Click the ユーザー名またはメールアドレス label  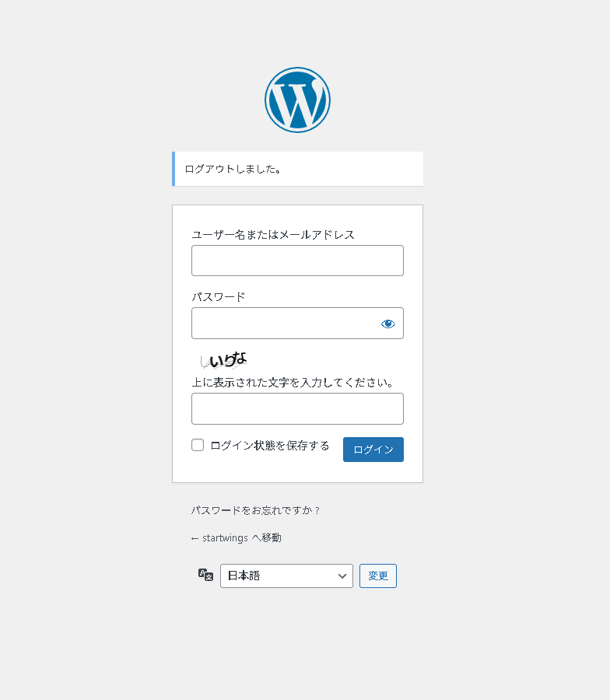point(273,235)
